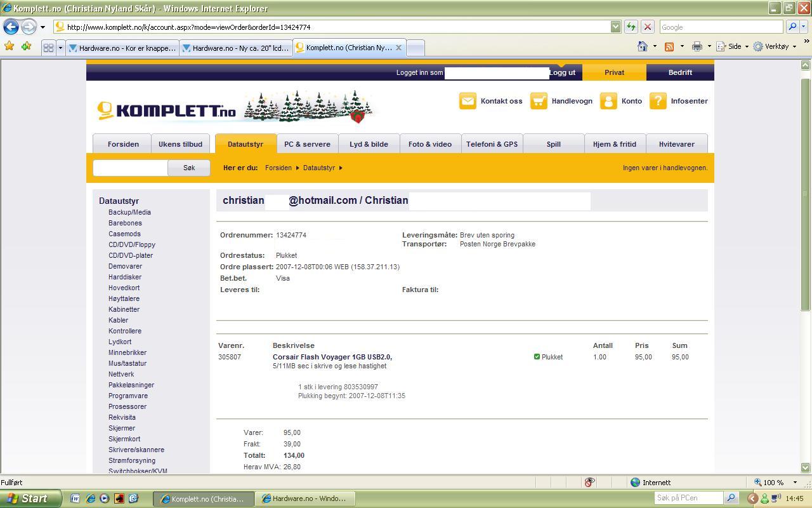Screen dimensions: 812x508
Task: Open Konto account person icon
Action: tap(608, 101)
